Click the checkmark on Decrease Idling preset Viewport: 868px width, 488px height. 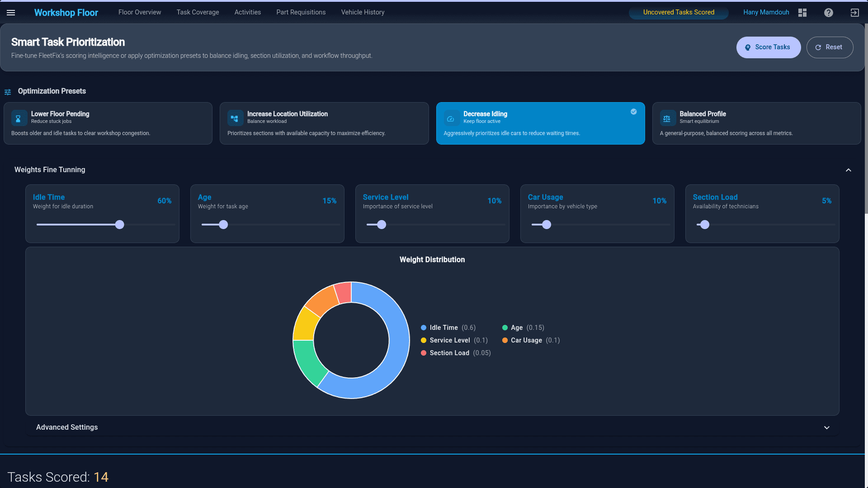click(633, 112)
